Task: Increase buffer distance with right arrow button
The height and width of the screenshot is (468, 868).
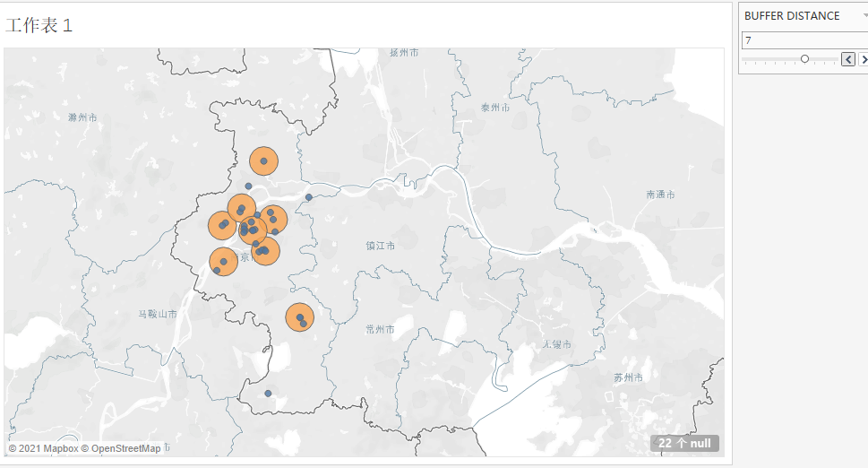Action: pyautogui.click(x=864, y=59)
